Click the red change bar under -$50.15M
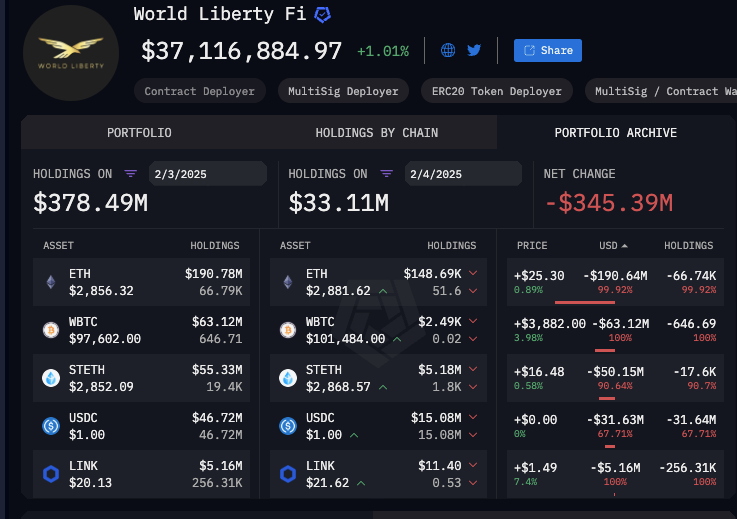Viewport: 737px width, 519px height. coord(607,398)
